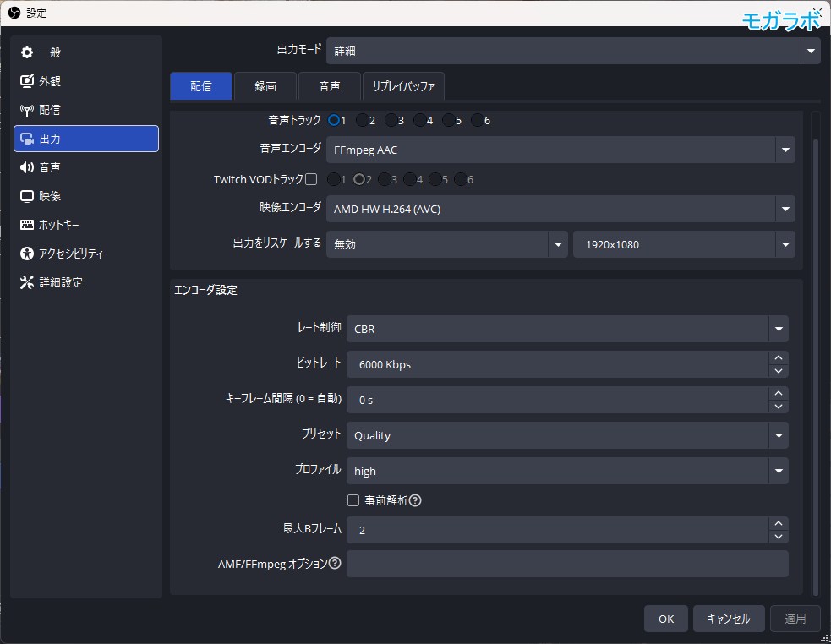Select the Appearance (外観) sidebar icon
Screen dimensions: 831x644
[x=26, y=81]
